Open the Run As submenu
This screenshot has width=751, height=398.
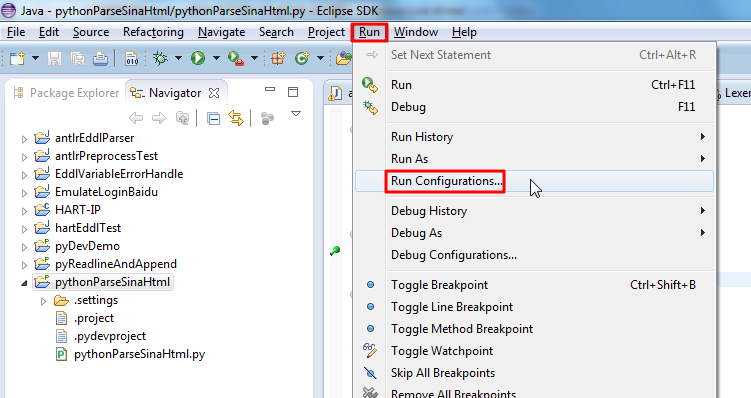click(x=534, y=159)
